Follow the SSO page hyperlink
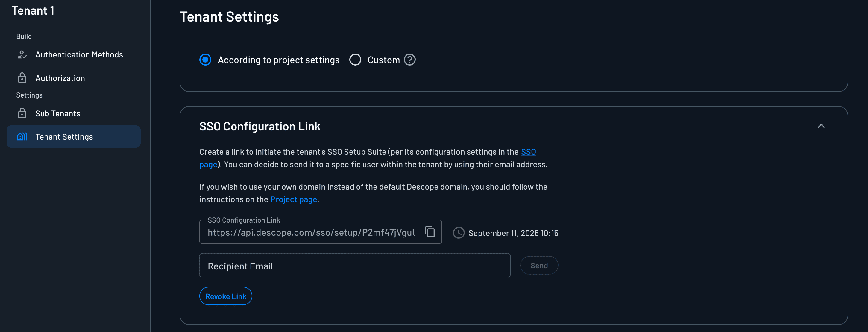The image size is (868, 332). pos(528,152)
